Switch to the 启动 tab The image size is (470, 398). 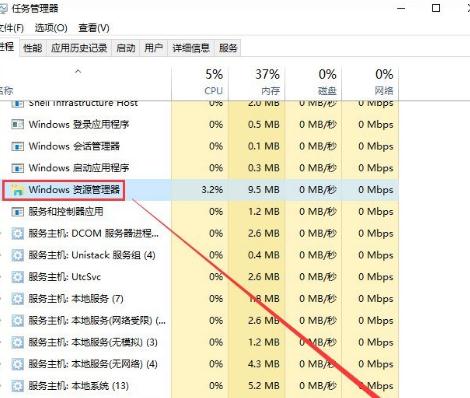click(126, 48)
